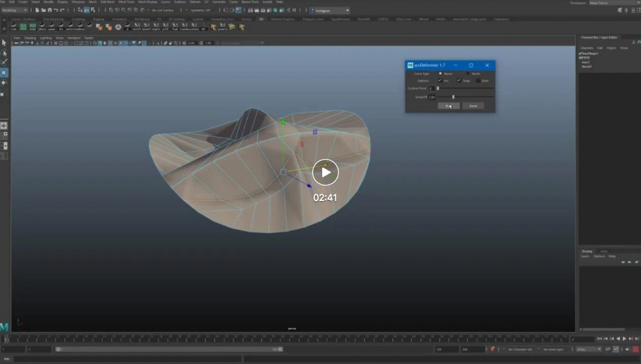Toggle the Snap option checkbox
Viewport: 641px width, 364px height.
(x=459, y=81)
